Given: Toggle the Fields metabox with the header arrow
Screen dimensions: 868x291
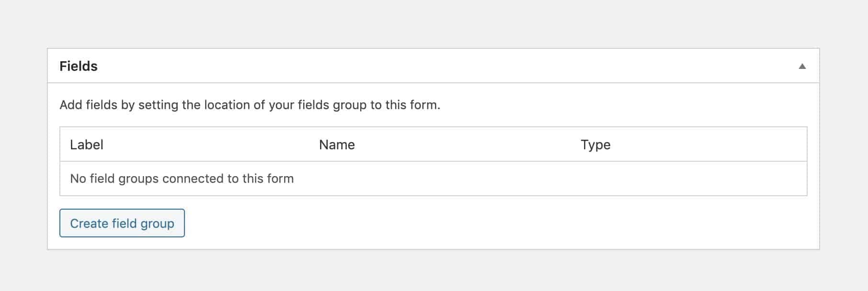Looking at the screenshot, I should (802, 66).
